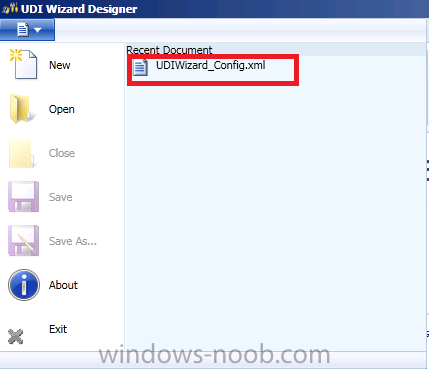Select the New menu label
The image size is (429, 369).
point(60,65)
